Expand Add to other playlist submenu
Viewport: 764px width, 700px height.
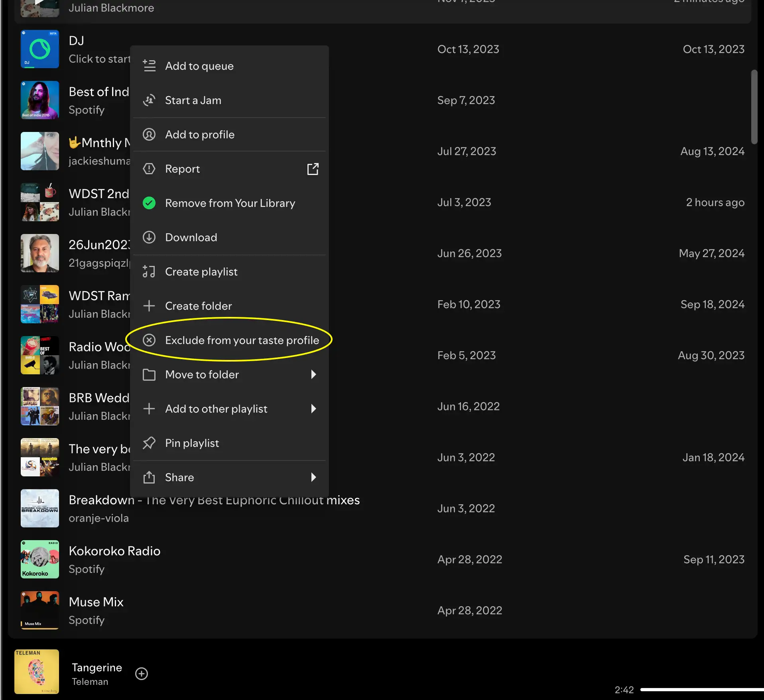tap(313, 409)
